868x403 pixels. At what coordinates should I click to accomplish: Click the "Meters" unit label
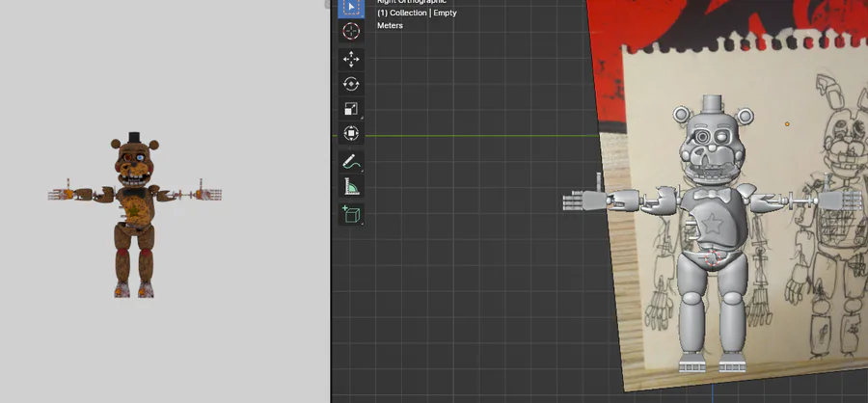(390, 25)
